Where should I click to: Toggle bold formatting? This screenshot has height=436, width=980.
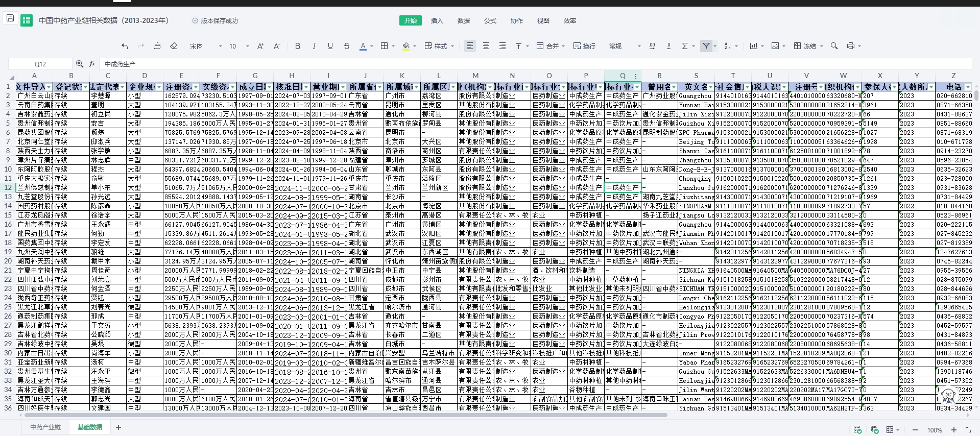pyautogui.click(x=298, y=46)
